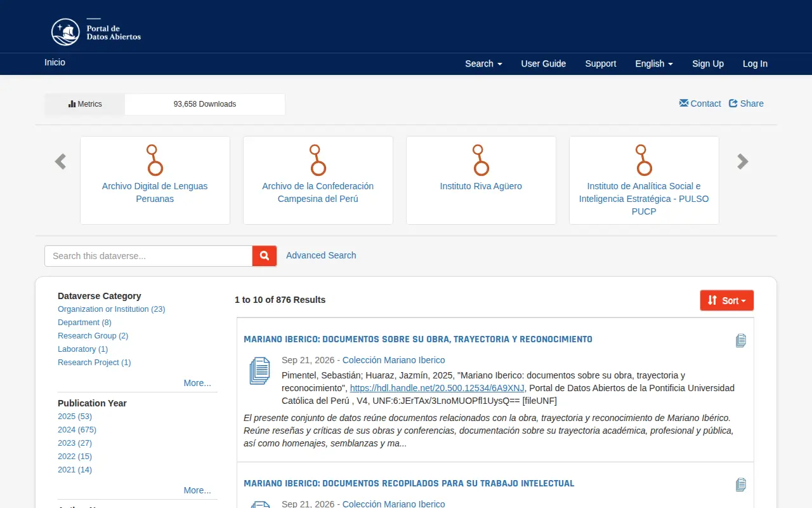Open Colección Mariano Iberico link in first result

pyautogui.click(x=394, y=360)
